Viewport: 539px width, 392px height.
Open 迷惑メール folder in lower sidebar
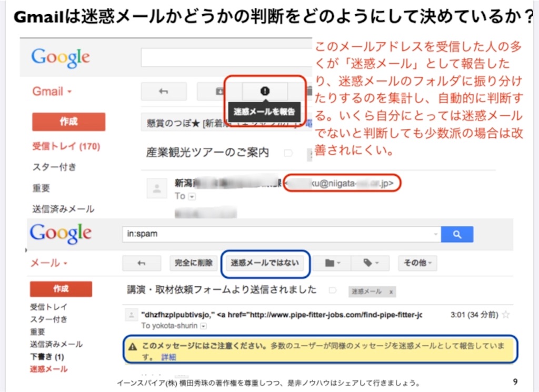click(x=49, y=369)
